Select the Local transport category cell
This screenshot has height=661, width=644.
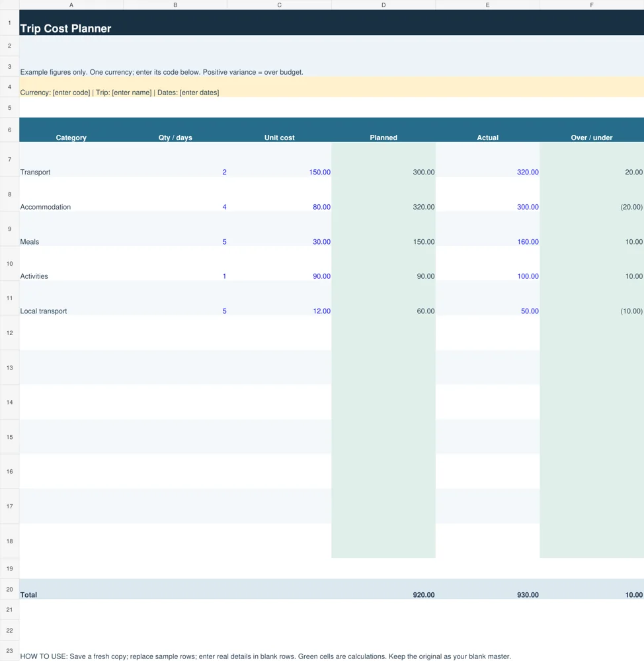coord(71,298)
